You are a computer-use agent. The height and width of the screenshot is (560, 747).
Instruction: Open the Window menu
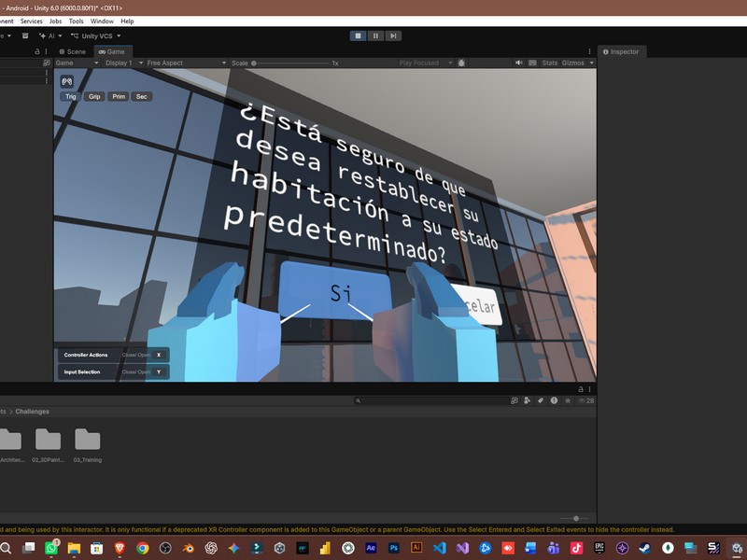[x=102, y=21]
